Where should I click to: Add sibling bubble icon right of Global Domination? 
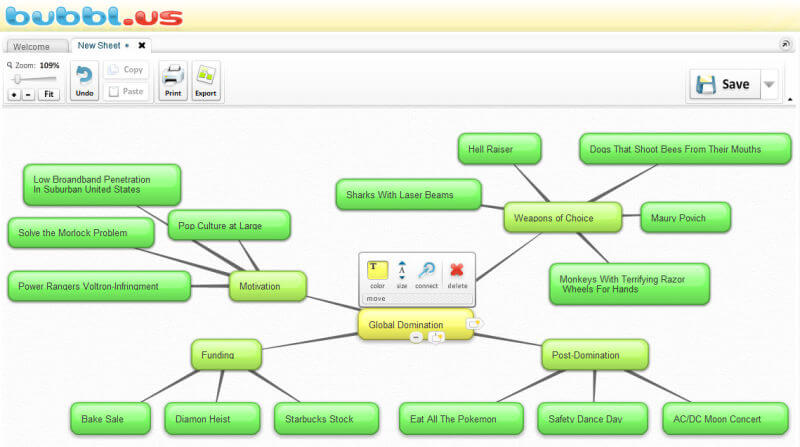tap(475, 323)
